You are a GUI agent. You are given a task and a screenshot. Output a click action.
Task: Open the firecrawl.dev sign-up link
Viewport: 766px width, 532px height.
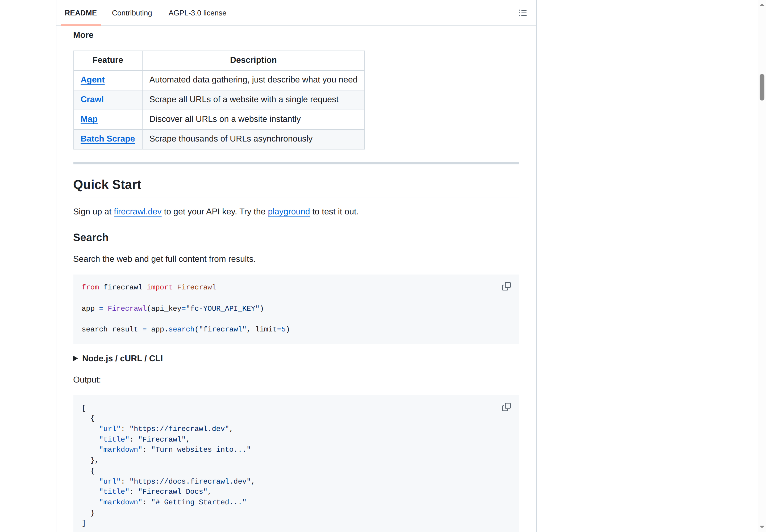[138, 212]
